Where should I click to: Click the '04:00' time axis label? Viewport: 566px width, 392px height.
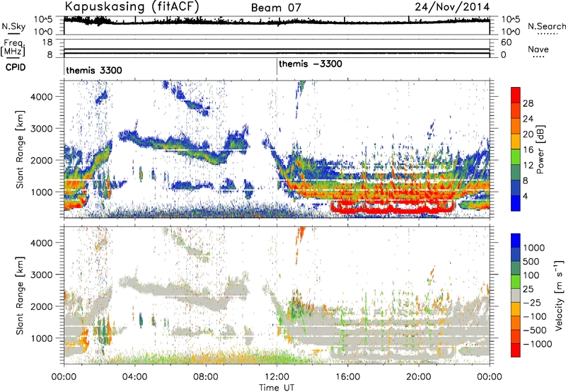tap(134, 377)
